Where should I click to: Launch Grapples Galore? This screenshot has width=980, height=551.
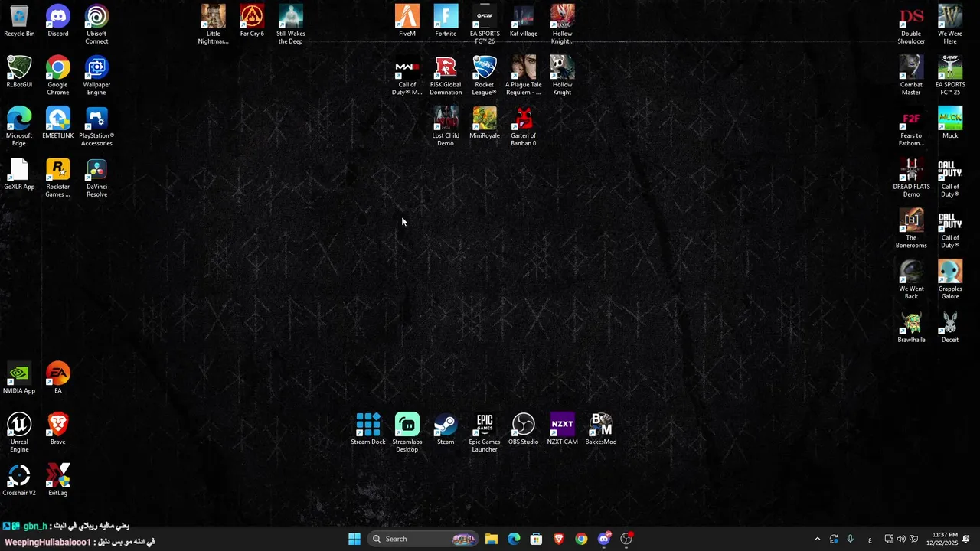point(950,281)
